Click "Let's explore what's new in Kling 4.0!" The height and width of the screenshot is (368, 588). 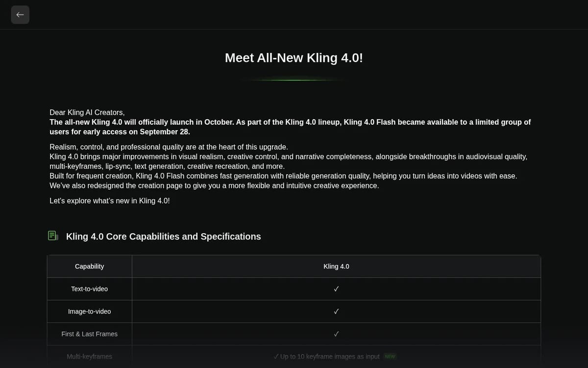110,201
